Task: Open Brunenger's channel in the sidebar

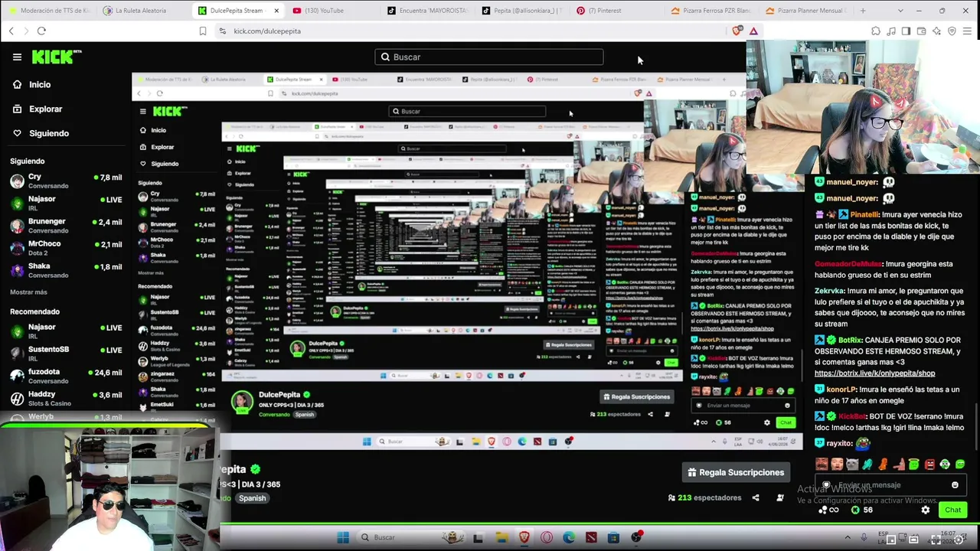Action: [x=65, y=226]
